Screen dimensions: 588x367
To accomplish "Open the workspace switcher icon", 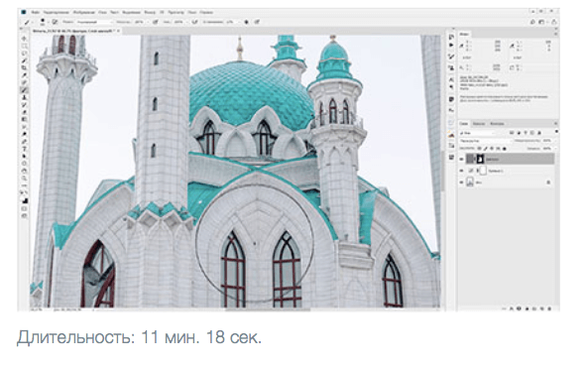I will pos(541,22).
